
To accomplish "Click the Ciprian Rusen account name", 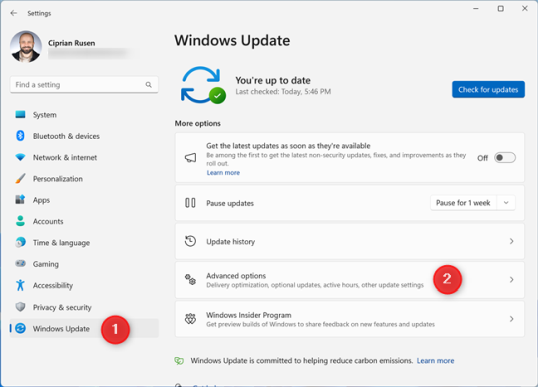I will 71,43.
